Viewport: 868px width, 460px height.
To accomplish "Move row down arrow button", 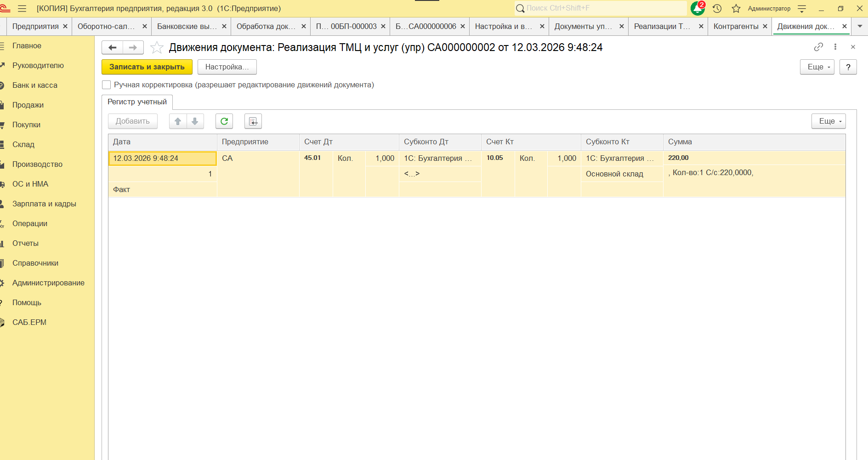I will click(x=195, y=121).
